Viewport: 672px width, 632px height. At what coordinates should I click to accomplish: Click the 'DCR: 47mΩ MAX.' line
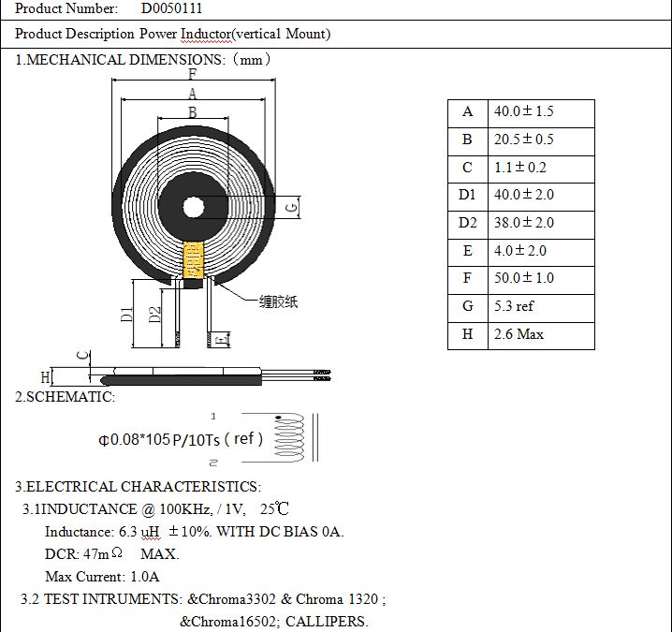tap(111, 553)
